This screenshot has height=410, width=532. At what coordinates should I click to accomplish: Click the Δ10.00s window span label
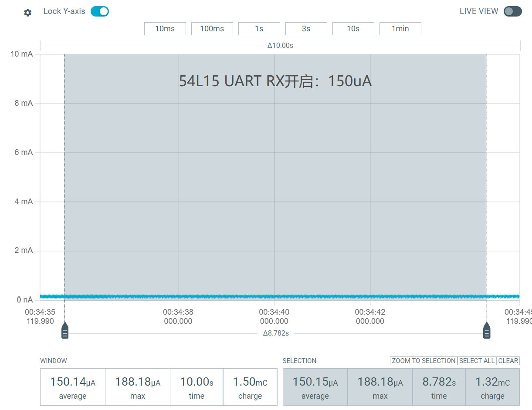click(x=280, y=45)
